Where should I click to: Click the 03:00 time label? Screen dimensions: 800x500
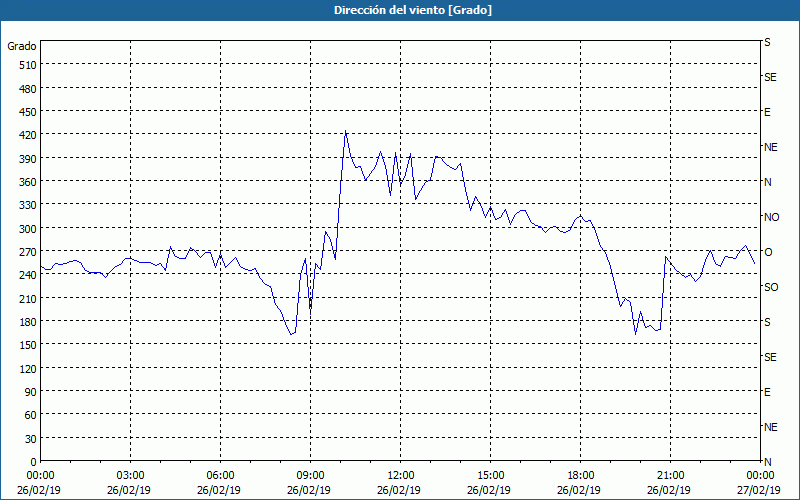131,476
